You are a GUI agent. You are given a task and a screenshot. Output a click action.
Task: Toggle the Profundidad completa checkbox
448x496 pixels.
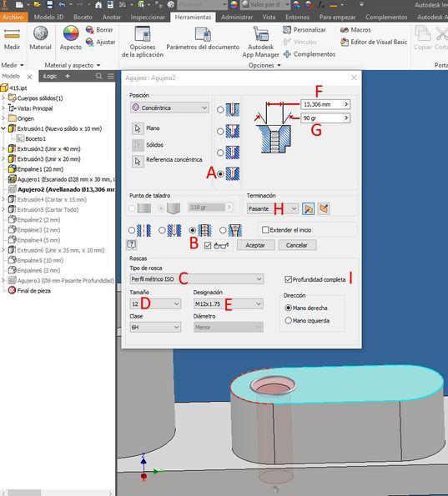click(288, 279)
